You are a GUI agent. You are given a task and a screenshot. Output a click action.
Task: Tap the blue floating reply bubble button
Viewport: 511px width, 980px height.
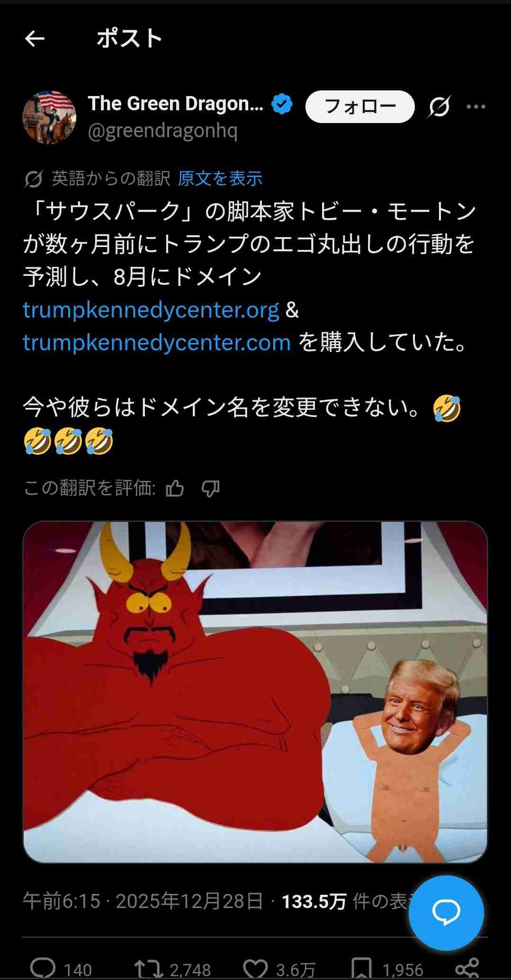(x=446, y=912)
